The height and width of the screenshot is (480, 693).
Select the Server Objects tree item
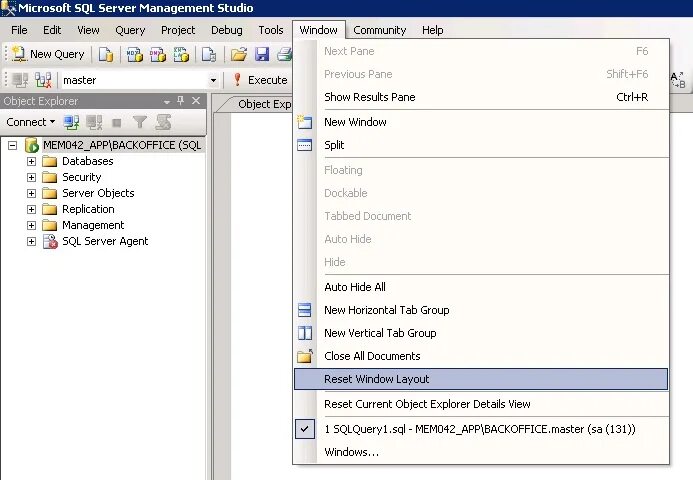click(x=98, y=193)
